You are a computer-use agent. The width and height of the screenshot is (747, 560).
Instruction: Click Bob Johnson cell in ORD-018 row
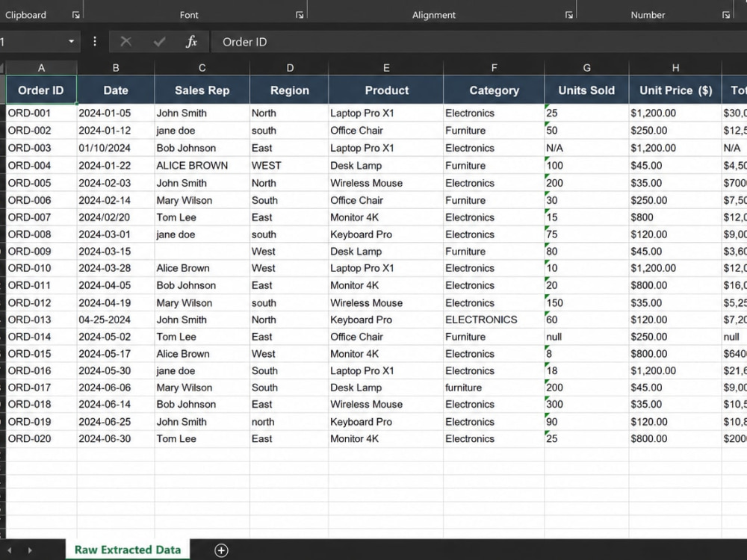pyautogui.click(x=202, y=404)
